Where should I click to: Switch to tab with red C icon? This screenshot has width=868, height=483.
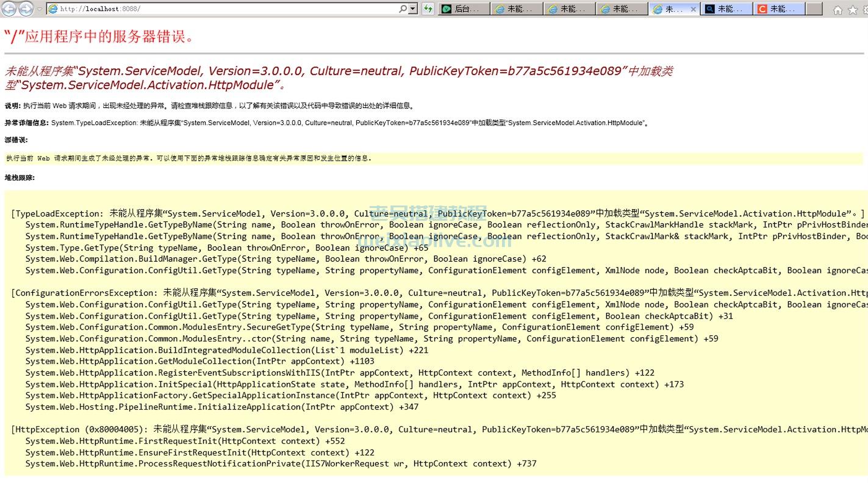(x=779, y=9)
